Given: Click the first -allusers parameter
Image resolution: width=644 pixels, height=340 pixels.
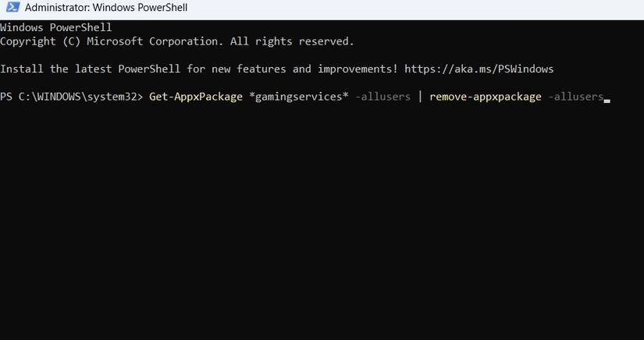Looking at the screenshot, I should tap(382, 97).
